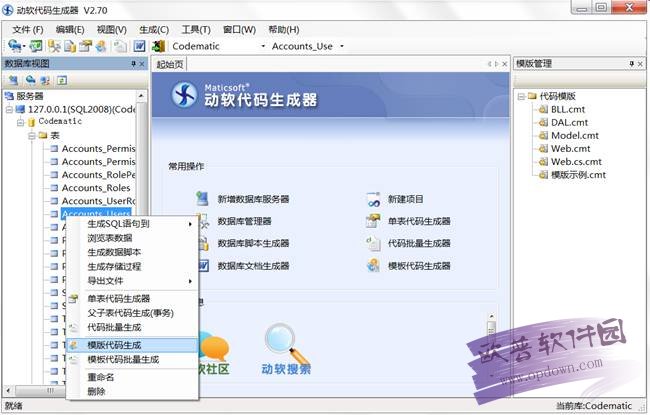Click the Model.cmt template file icon
The width and height of the screenshot is (650, 415).
(543, 136)
